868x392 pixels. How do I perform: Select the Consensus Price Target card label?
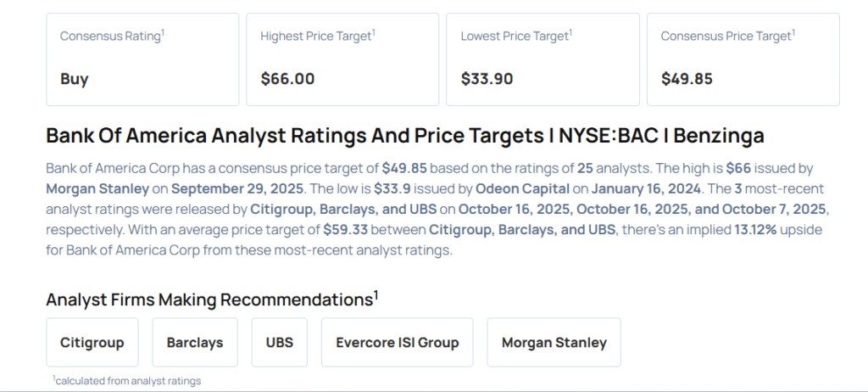[x=727, y=36]
